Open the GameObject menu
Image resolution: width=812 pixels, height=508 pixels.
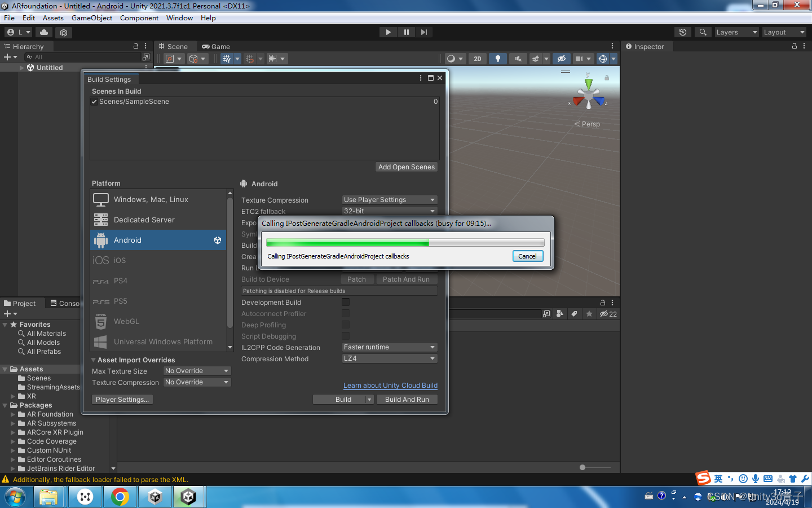click(x=92, y=17)
